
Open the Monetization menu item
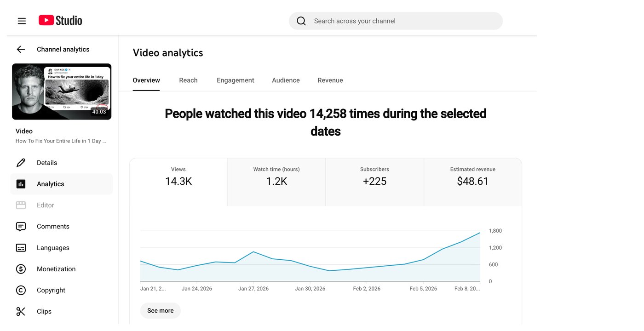pyautogui.click(x=61, y=269)
